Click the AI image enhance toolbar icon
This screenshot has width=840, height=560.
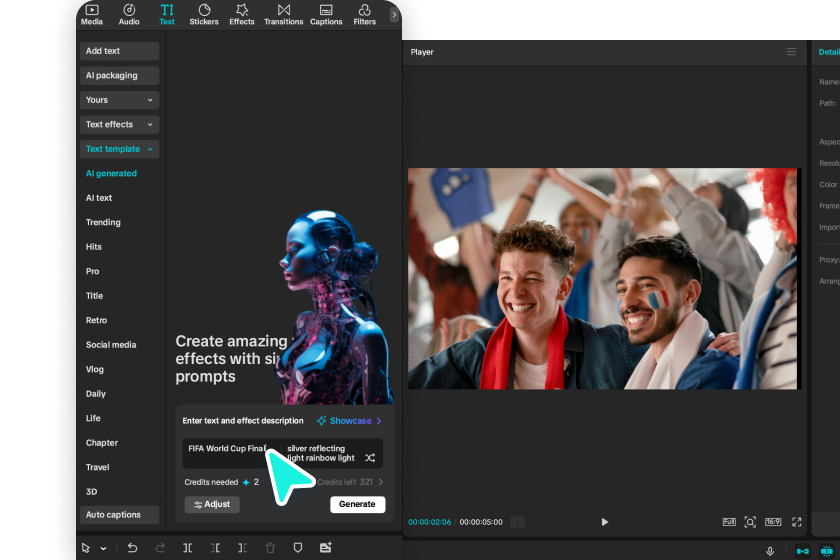click(326, 548)
